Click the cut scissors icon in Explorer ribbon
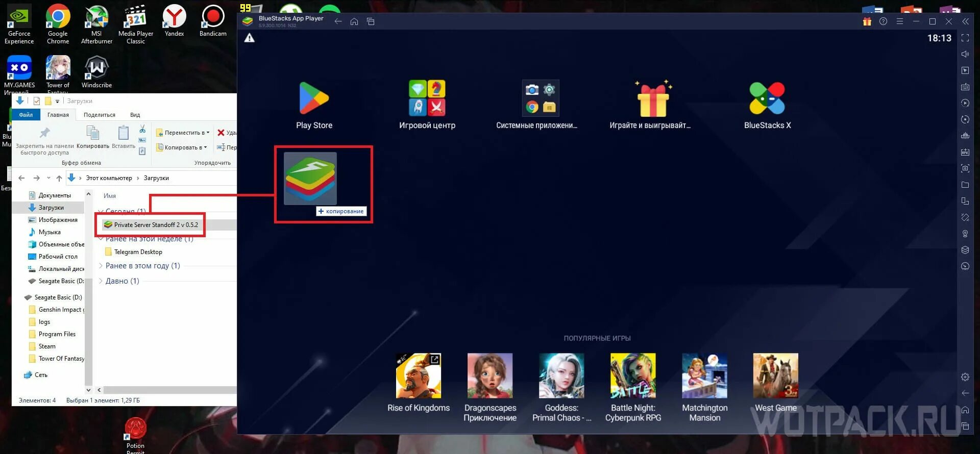This screenshot has height=454, width=980. click(x=142, y=129)
